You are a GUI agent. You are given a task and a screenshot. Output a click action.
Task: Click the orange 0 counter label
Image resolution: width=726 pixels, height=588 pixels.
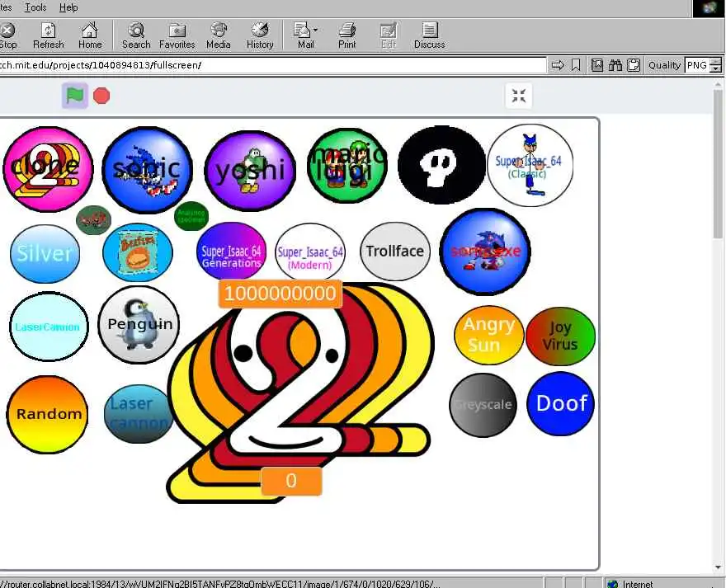tap(291, 481)
